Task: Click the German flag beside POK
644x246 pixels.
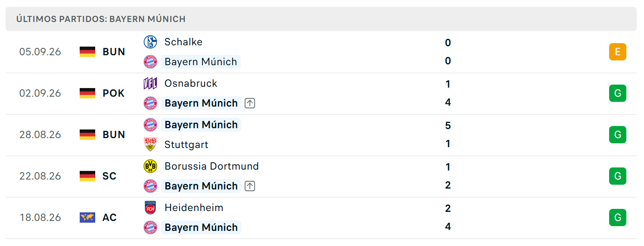Action: pos(87,93)
